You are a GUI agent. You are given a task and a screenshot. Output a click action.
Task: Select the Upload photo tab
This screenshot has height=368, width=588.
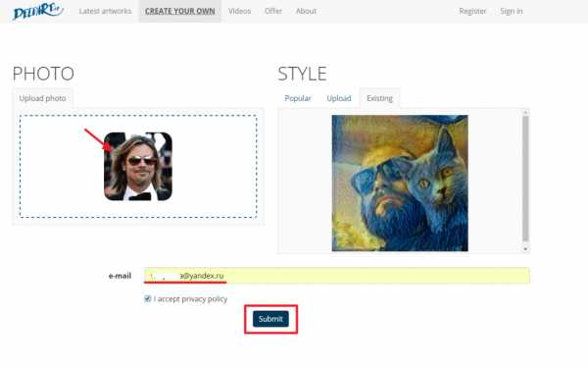coord(43,98)
